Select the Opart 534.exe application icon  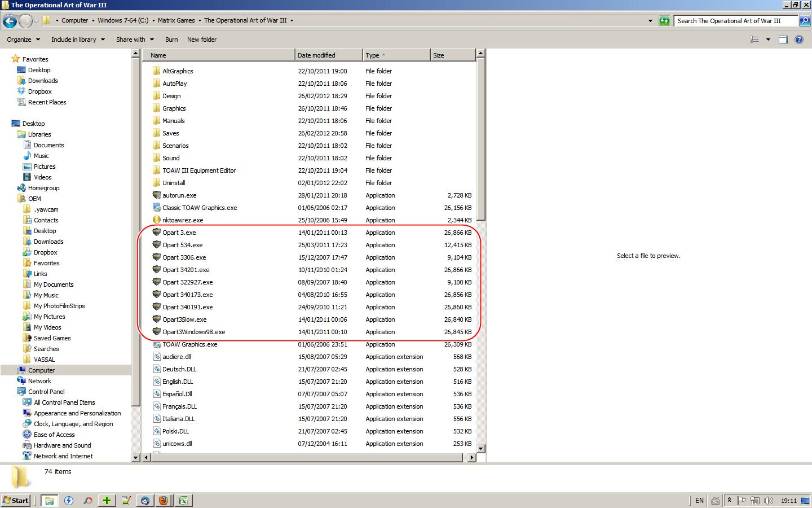pos(157,245)
